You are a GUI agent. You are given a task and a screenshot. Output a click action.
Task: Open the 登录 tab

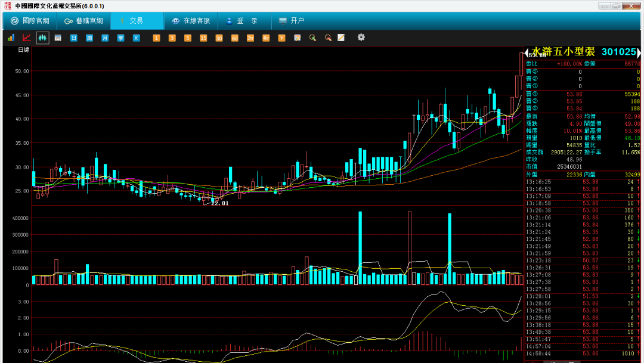tap(244, 21)
